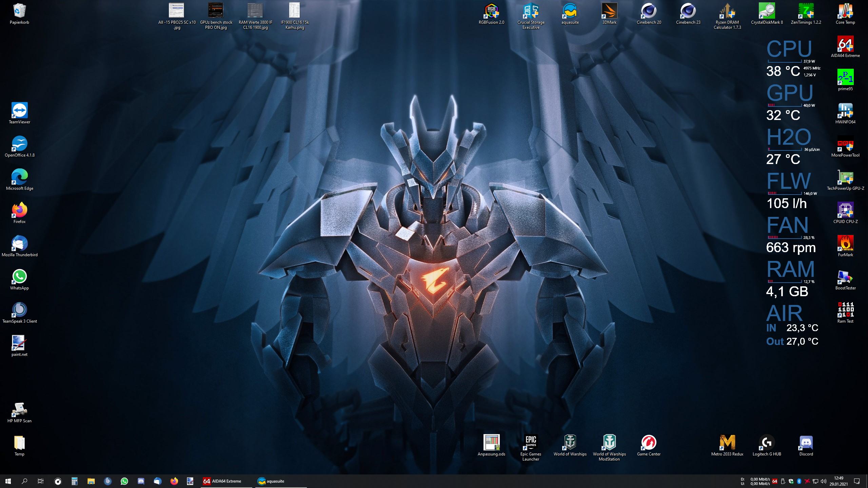The width and height of the screenshot is (868, 488).
Task: Select the World of Warships desktop icon
Action: (x=570, y=446)
